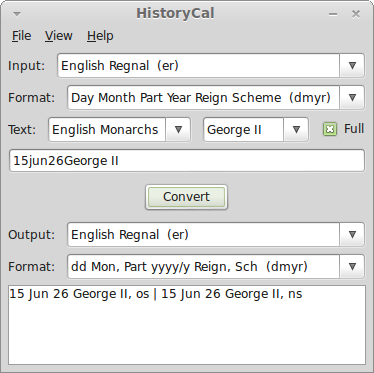Screen dimensions: 374x373
Task: Open the English Monarchs dropdown arrow
Action: click(178, 129)
